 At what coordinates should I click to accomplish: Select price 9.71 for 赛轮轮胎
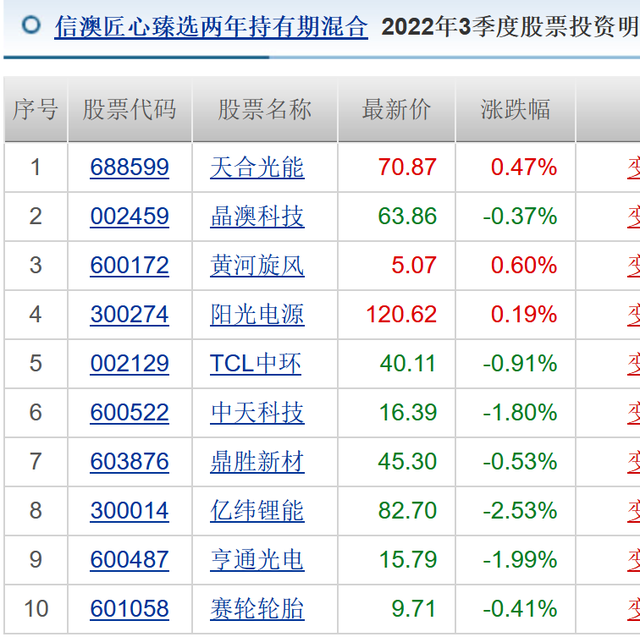[x=414, y=608]
